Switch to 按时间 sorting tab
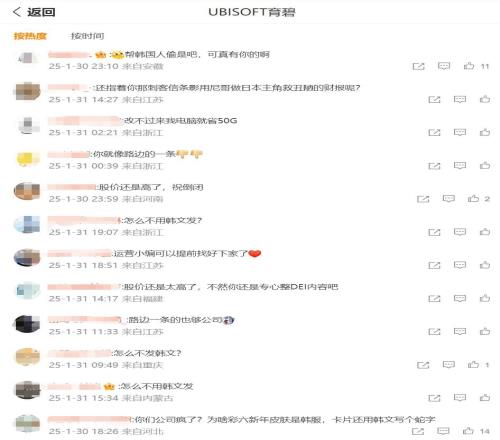Screen dimensions: 500x440 click(x=88, y=36)
